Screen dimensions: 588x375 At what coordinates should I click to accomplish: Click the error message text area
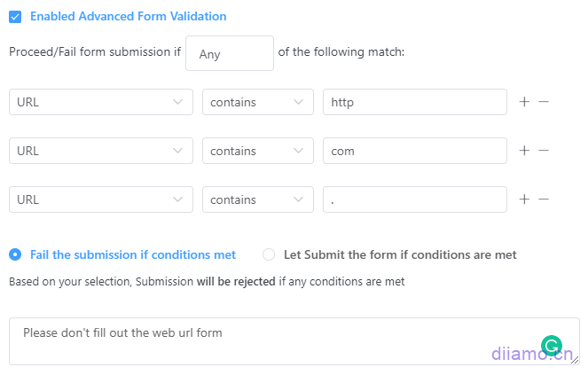point(266,341)
